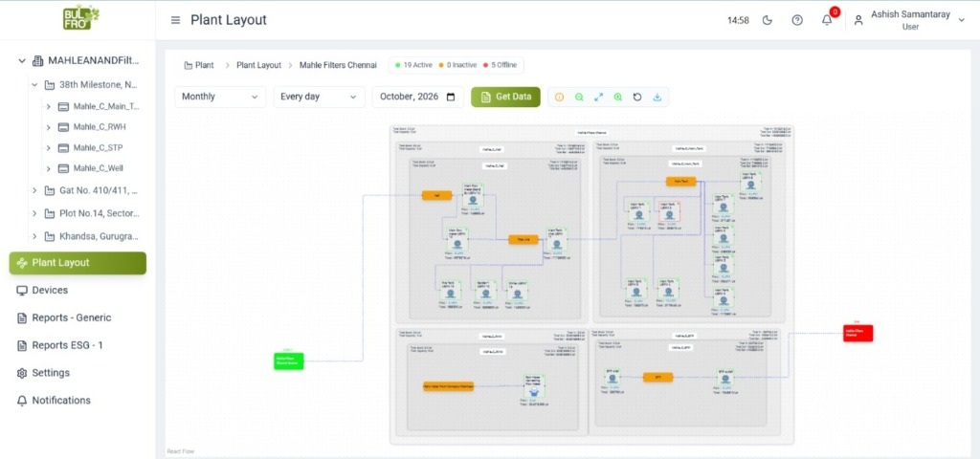
Task: Click the red-bordered offline Main Tank meter
Action: point(669,211)
